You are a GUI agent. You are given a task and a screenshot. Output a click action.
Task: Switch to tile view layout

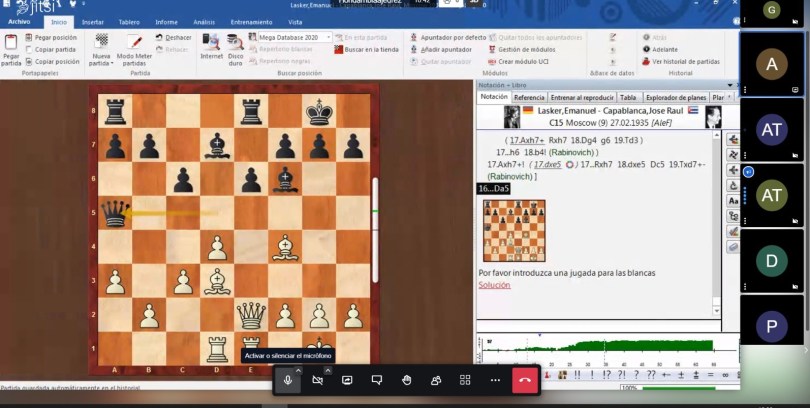point(465,380)
